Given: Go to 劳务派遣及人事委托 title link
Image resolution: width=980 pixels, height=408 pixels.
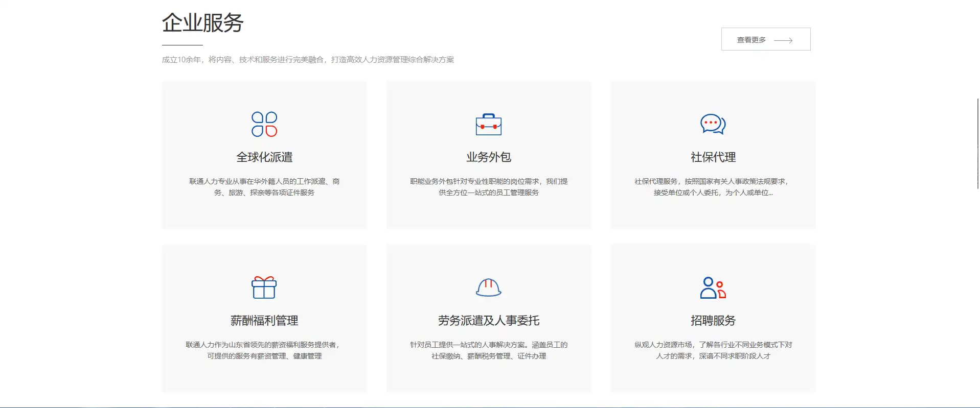Looking at the screenshot, I should tap(488, 321).
